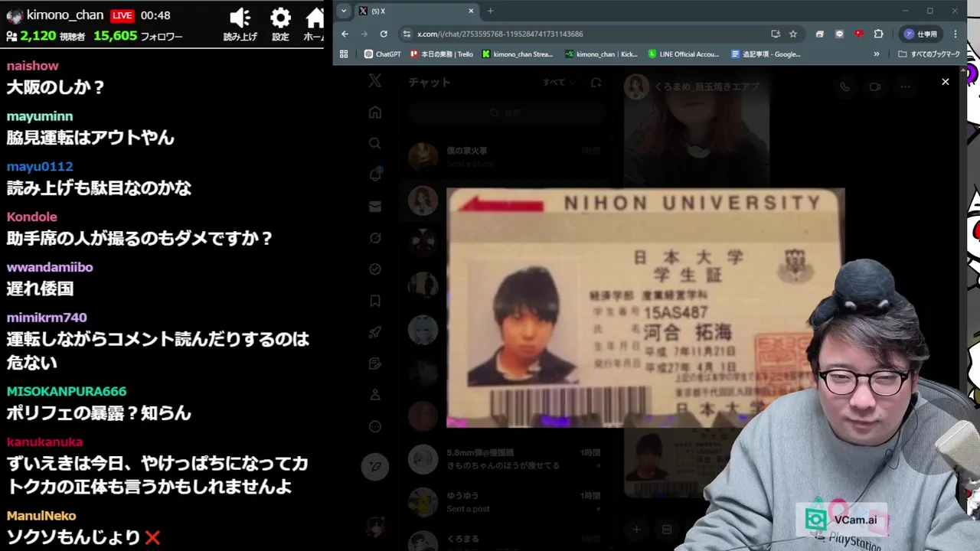980x551 pixels.
Task: Click the chat search field
Action: coord(506,112)
